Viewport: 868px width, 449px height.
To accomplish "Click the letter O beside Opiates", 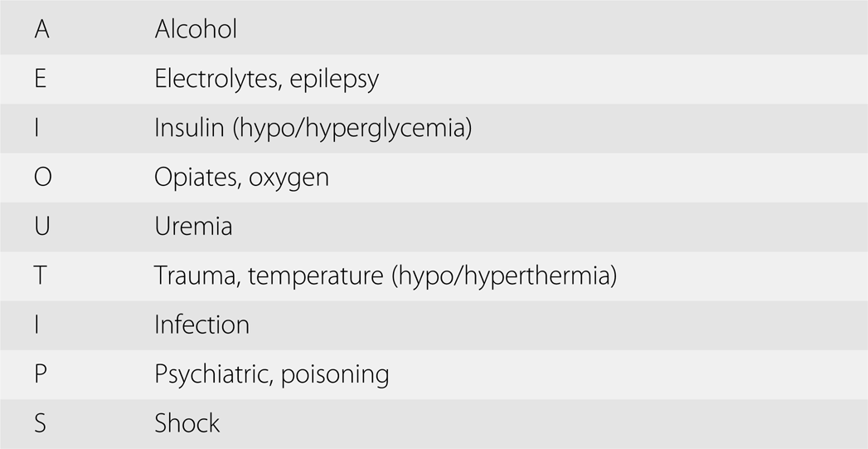I will pos(42,177).
